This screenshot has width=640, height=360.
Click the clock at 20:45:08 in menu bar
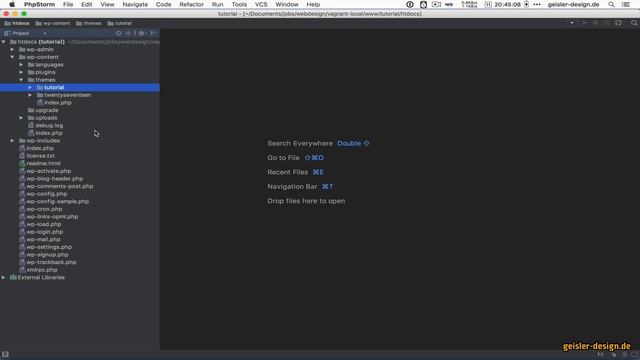(507, 4)
